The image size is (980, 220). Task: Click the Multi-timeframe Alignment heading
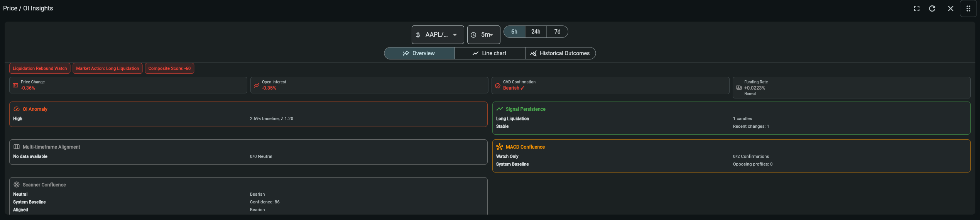(51, 147)
